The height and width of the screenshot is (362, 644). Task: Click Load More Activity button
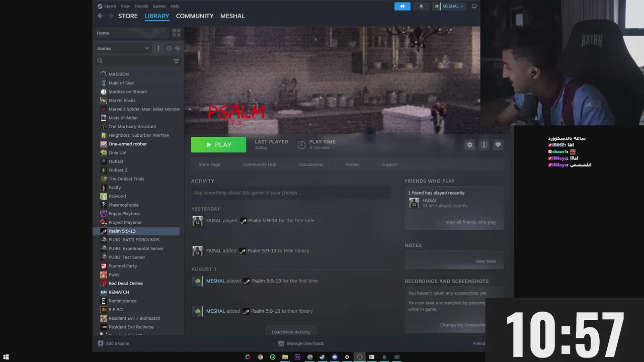pyautogui.click(x=291, y=332)
